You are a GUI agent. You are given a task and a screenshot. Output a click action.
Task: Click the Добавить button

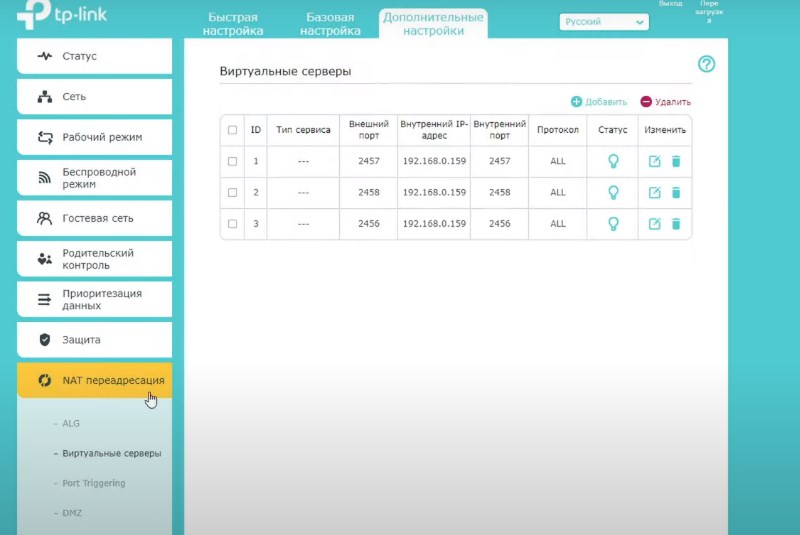(x=599, y=102)
